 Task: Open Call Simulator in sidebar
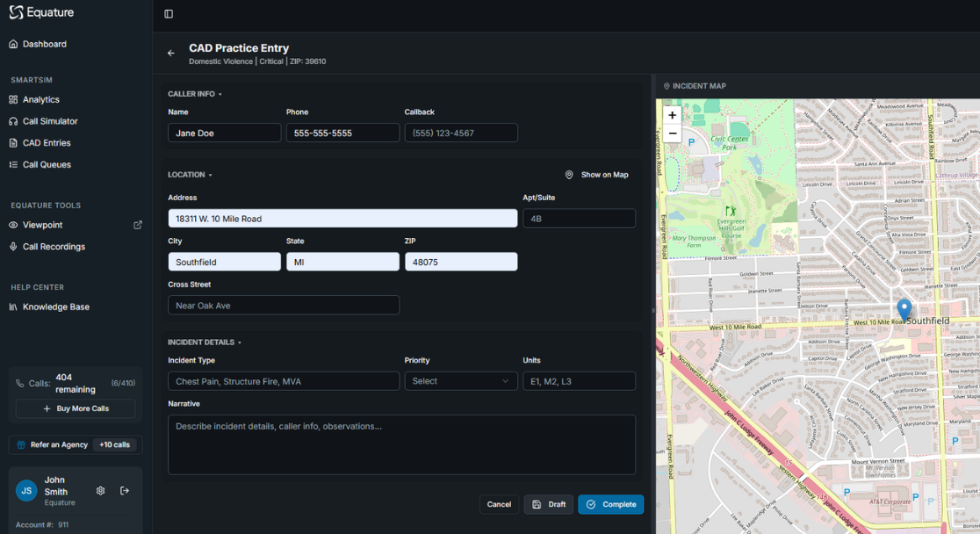tap(50, 121)
